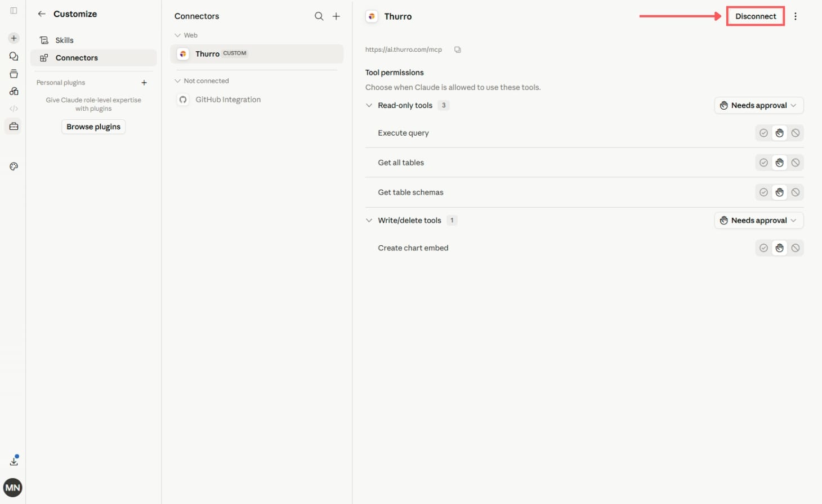Click the Tool permissions heading
This screenshot has height=504, width=822.
(394, 73)
